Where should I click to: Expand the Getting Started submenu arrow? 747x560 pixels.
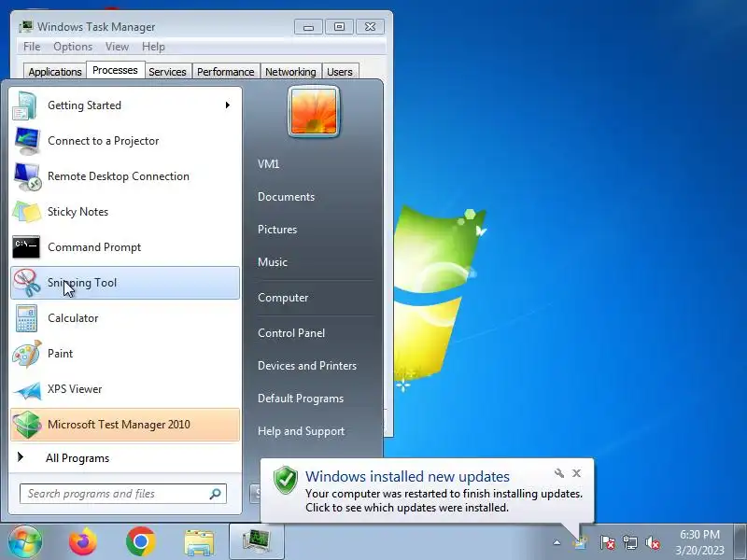click(228, 105)
